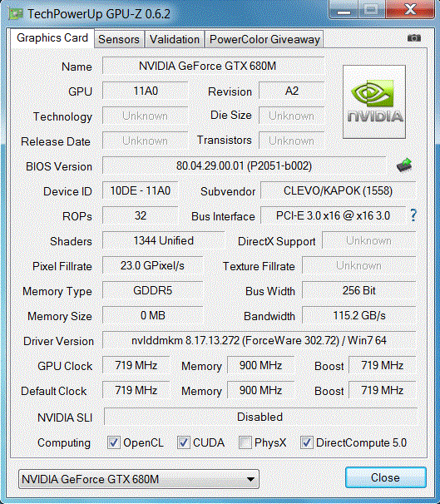Image resolution: width=440 pixels, height=504 pixels.
Task: Click the ROPs value 32
Action: tap(140, 215)
